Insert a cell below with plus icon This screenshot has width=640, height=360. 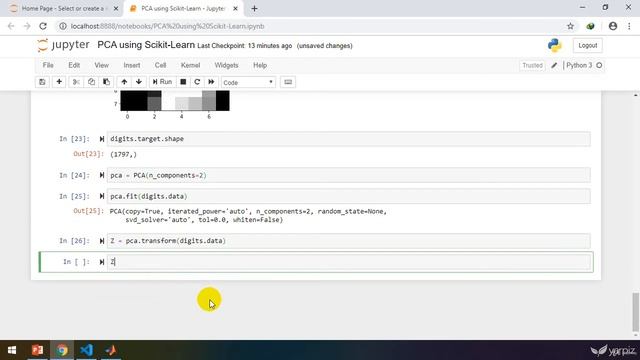59,82
